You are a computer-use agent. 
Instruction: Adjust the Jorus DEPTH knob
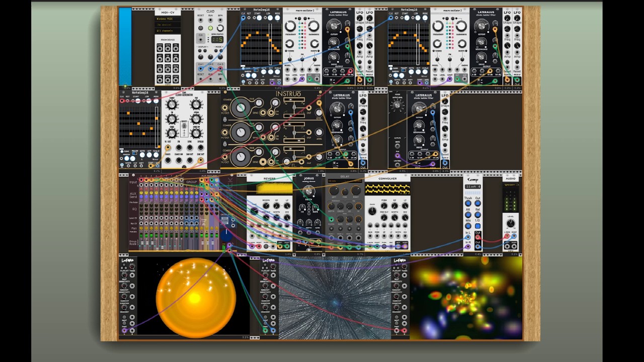tap(308, 191)
